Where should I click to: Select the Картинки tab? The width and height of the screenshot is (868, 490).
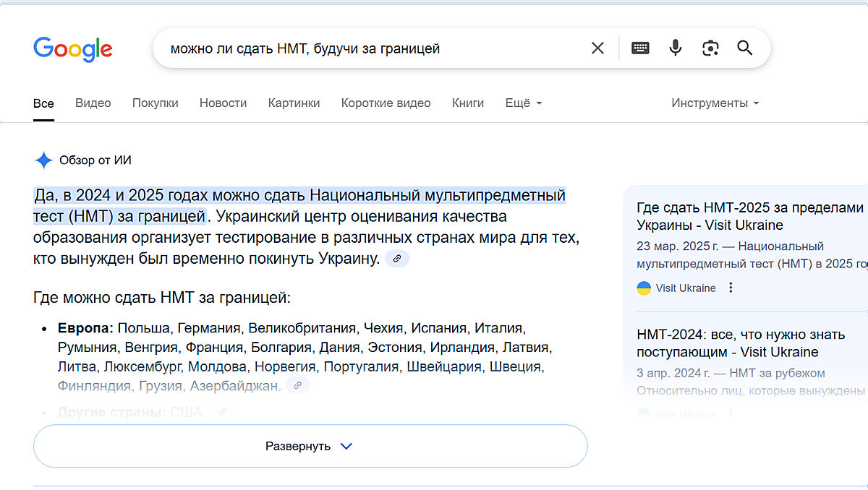(x=294, y=103)
